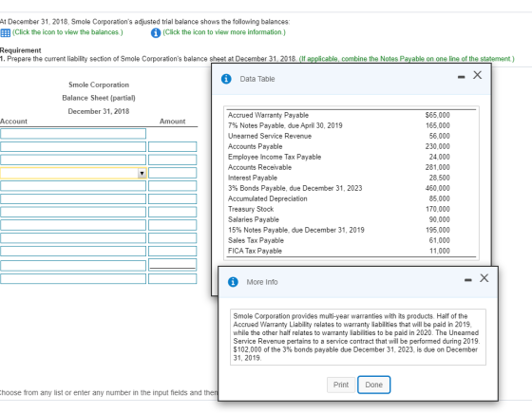Click '15% Notes Payable, due December 31, 2019'

[295, 230]
